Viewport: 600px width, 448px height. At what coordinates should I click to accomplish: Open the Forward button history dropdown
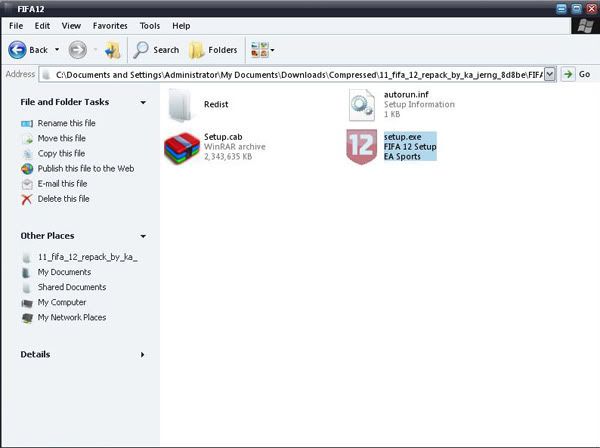95,50
